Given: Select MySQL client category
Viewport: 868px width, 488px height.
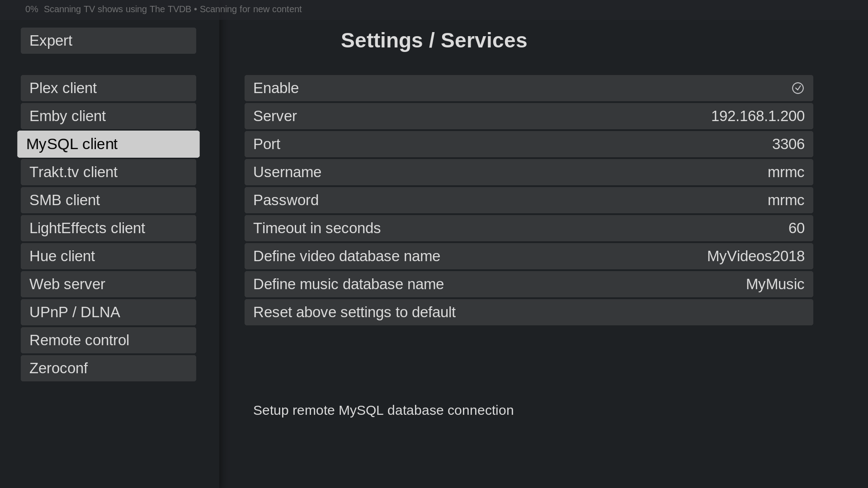Looking at the screenshot, I should pyautogui.click(x=108, y=144).
